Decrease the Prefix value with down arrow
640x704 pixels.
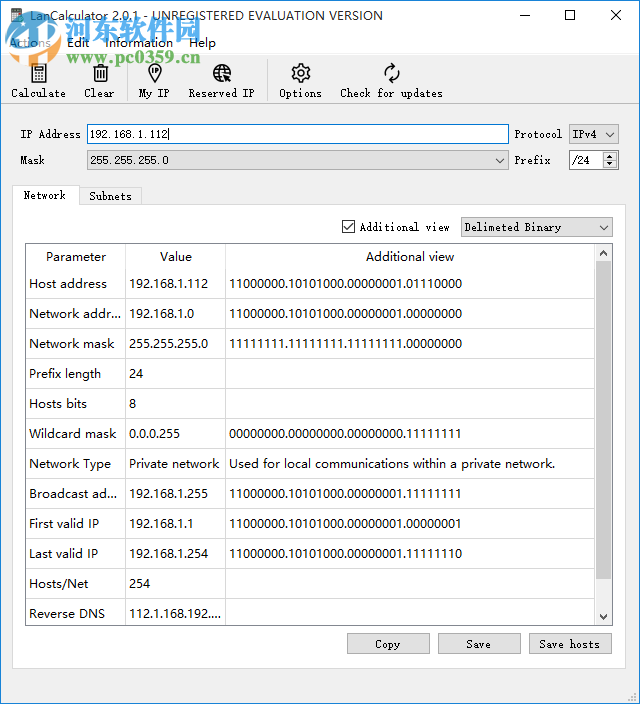(x=609, y=164)
